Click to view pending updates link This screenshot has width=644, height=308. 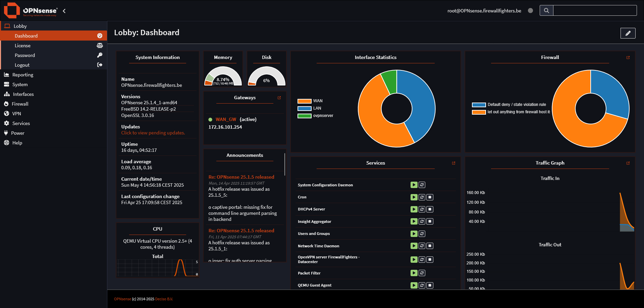[x=153, y=133]
